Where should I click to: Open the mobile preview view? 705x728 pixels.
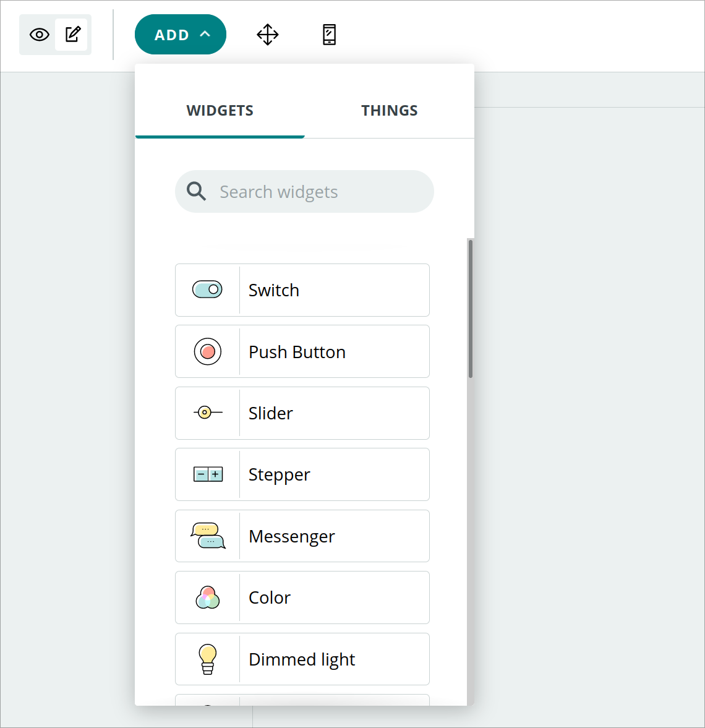point(329,35)
